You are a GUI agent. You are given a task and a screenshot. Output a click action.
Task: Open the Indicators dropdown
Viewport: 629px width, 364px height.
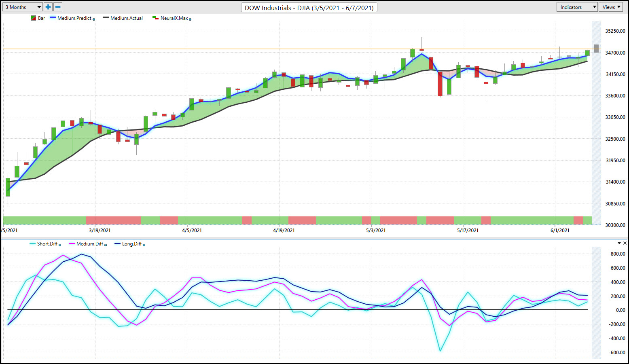coord(577,7)
